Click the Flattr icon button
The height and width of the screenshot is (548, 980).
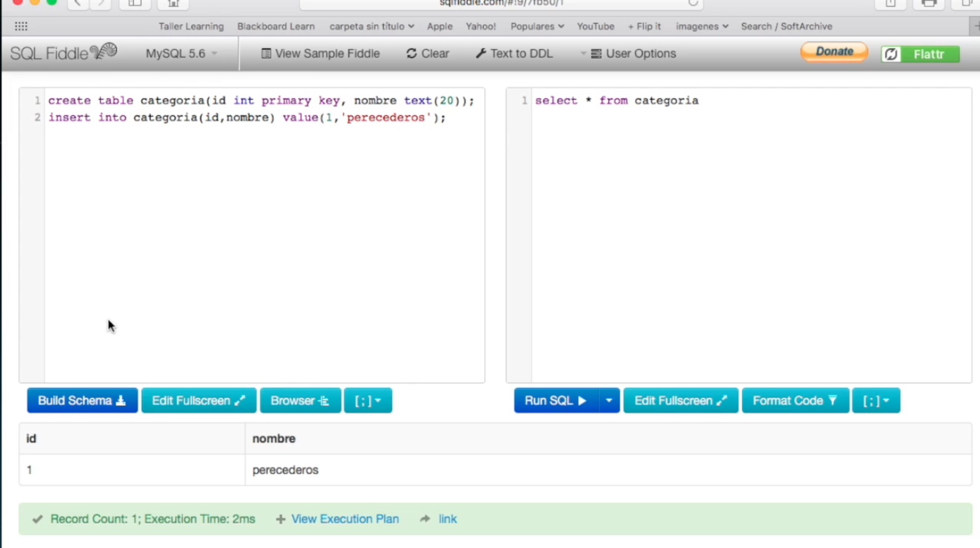click(891, 54)
